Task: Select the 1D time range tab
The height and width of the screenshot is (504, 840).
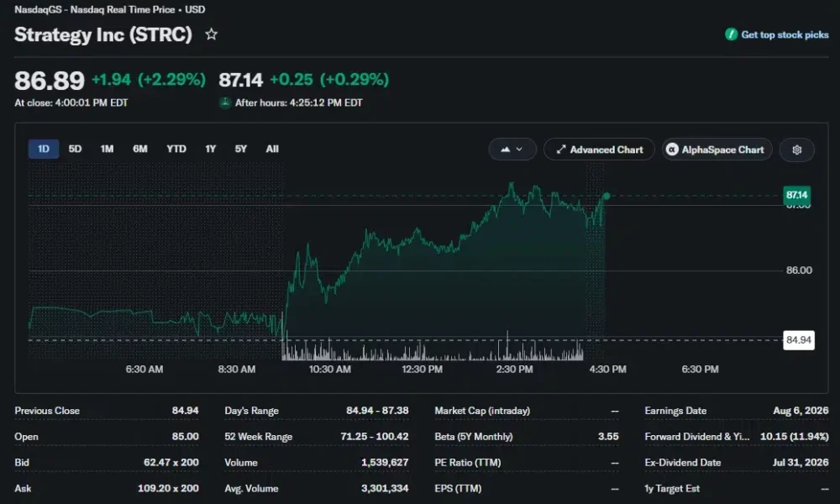Action: 44,149
